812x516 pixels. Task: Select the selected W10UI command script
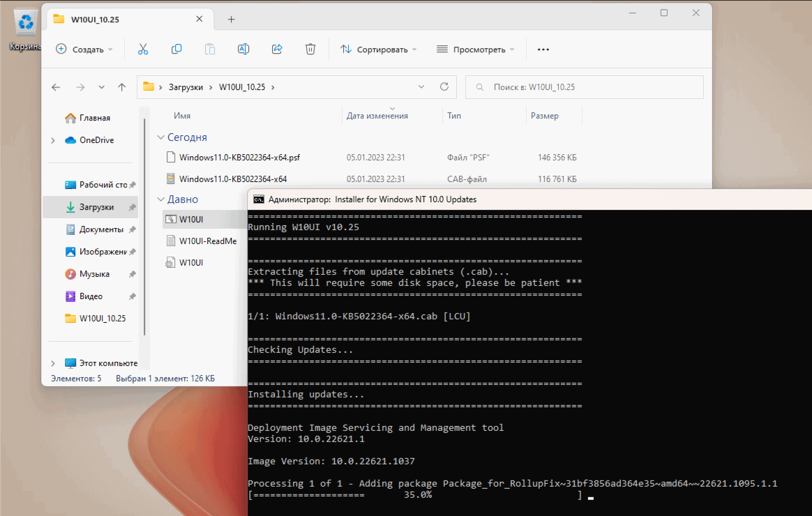[x=191, y=220]
